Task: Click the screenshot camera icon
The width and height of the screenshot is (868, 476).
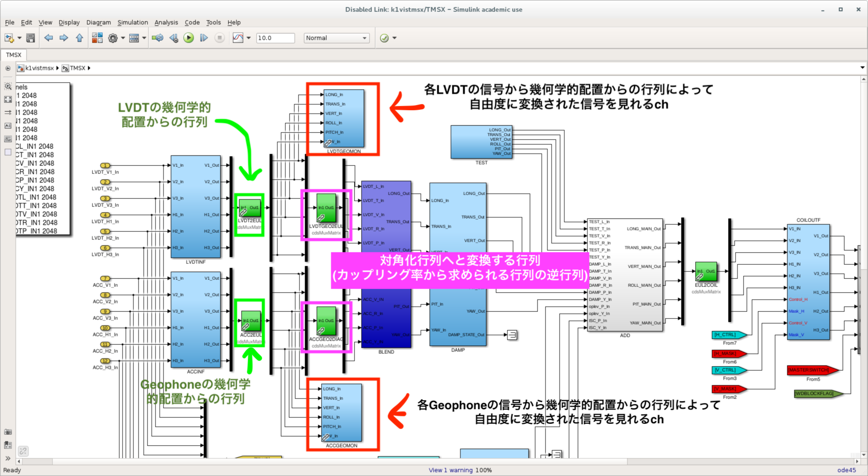Action: pos(8,432)
